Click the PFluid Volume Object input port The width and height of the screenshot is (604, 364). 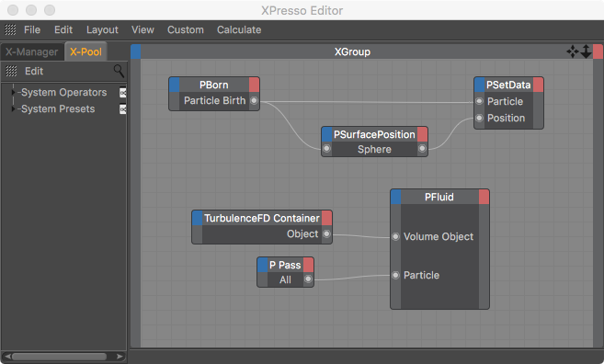[395, 236]
